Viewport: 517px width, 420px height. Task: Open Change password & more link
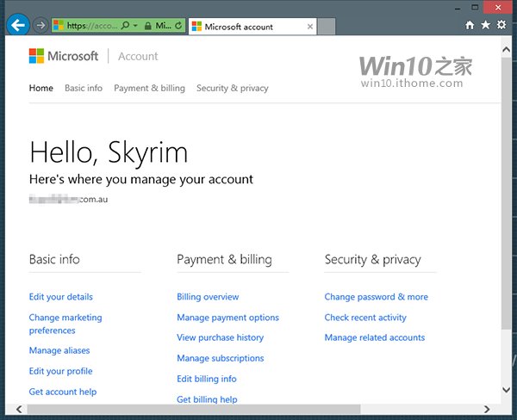pos(377,297)
